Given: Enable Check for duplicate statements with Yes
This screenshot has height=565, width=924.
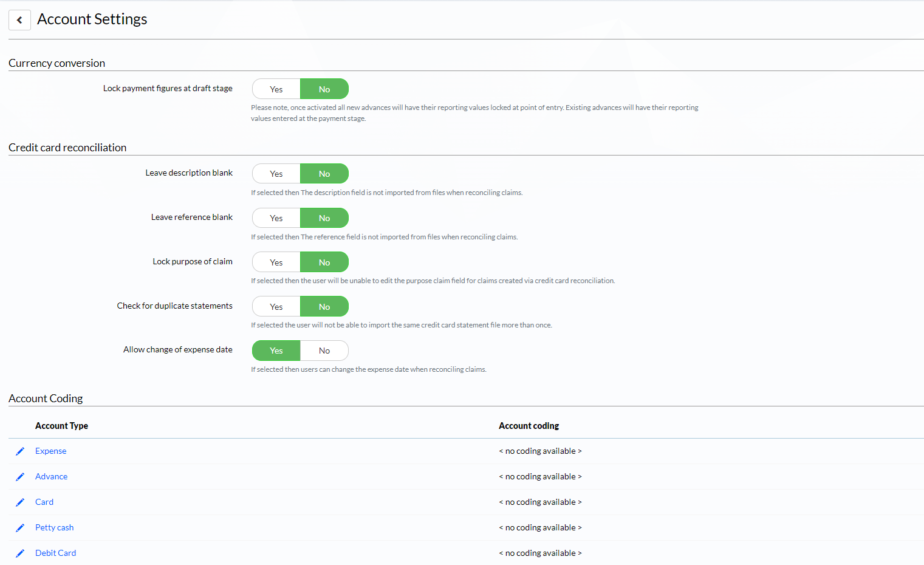Looking at the screenshot, I should point(276,307).
